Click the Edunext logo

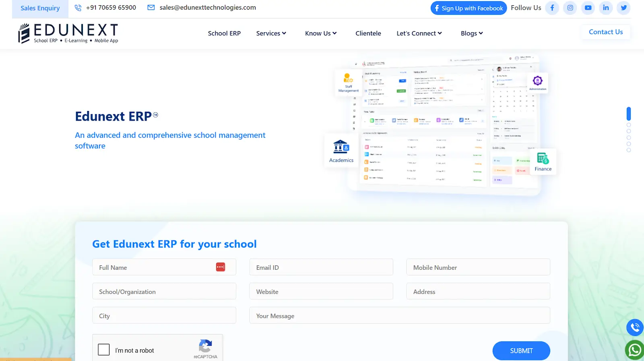point(68,33)
